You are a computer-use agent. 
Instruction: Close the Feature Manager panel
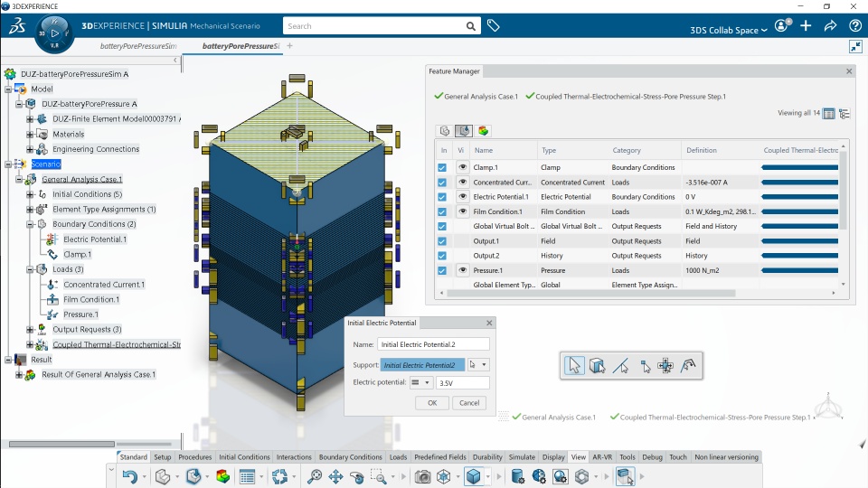coord(849,71)
